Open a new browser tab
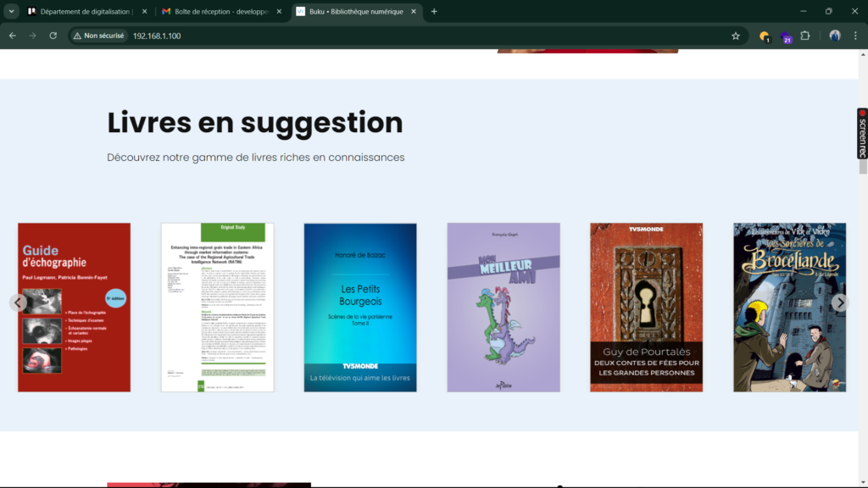Screen dimensions: 868x488 click(434, 11)
